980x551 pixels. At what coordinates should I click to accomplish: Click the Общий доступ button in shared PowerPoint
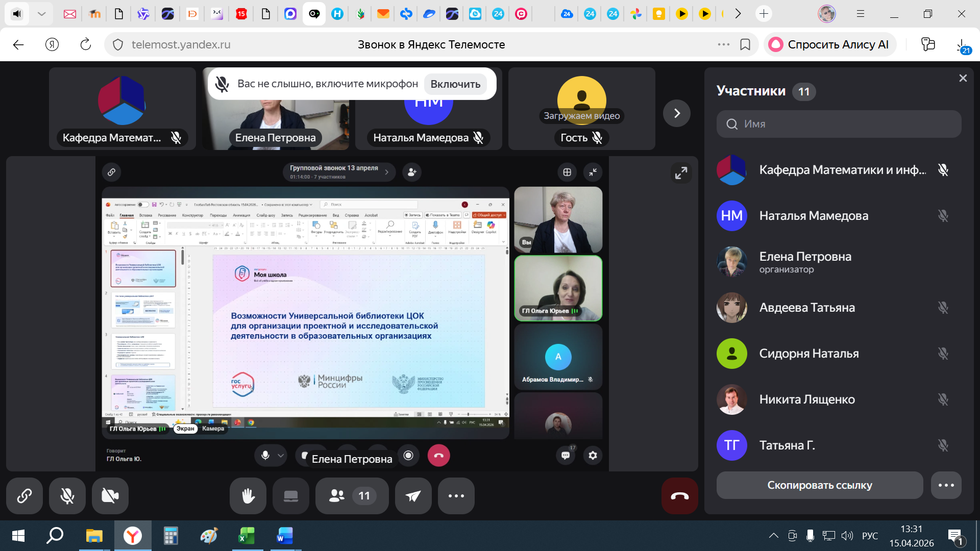489,215
